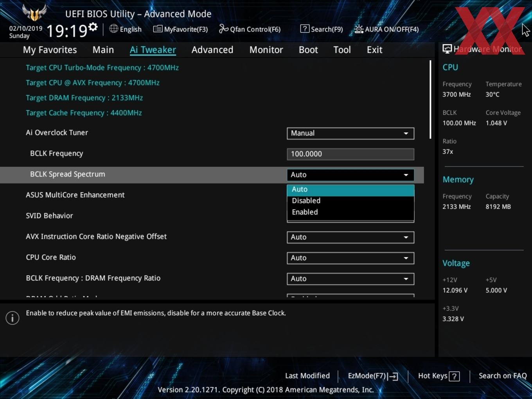Image resolution: width=532 pixels, height=399 pixels.
Task: Click the Ratio 37x value
Action: point(448,152)
